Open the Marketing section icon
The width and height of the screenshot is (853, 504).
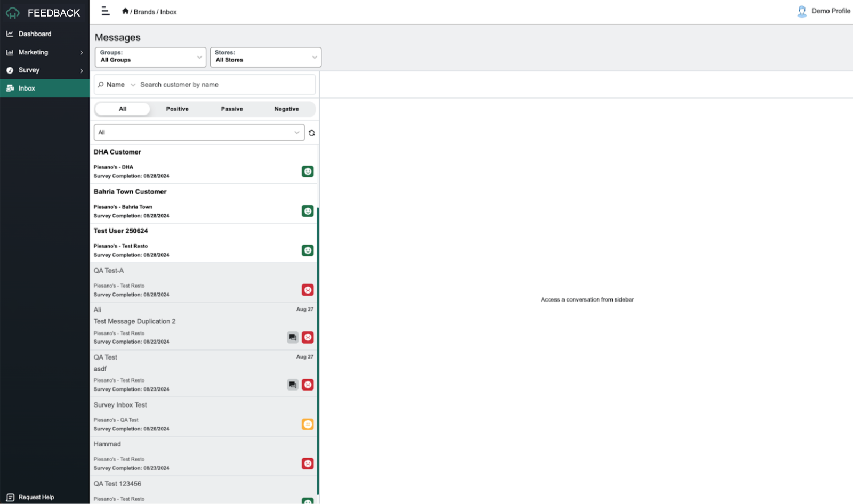pyautogui.click(x=10, y=52)
